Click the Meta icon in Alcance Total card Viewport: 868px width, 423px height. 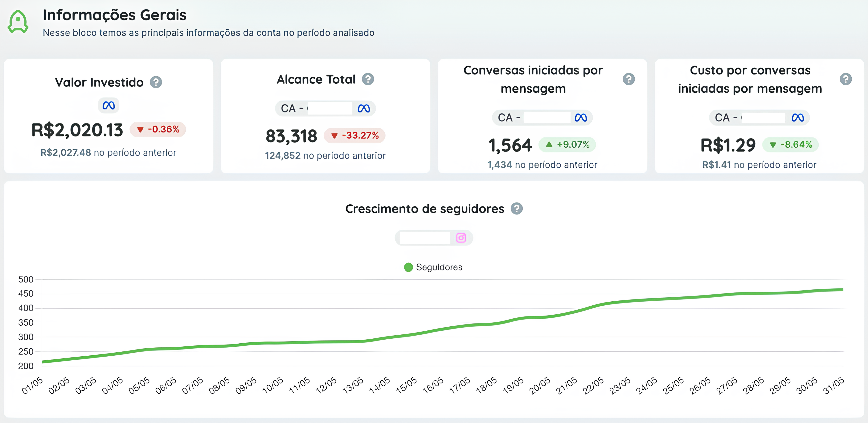tap(364, 108)
